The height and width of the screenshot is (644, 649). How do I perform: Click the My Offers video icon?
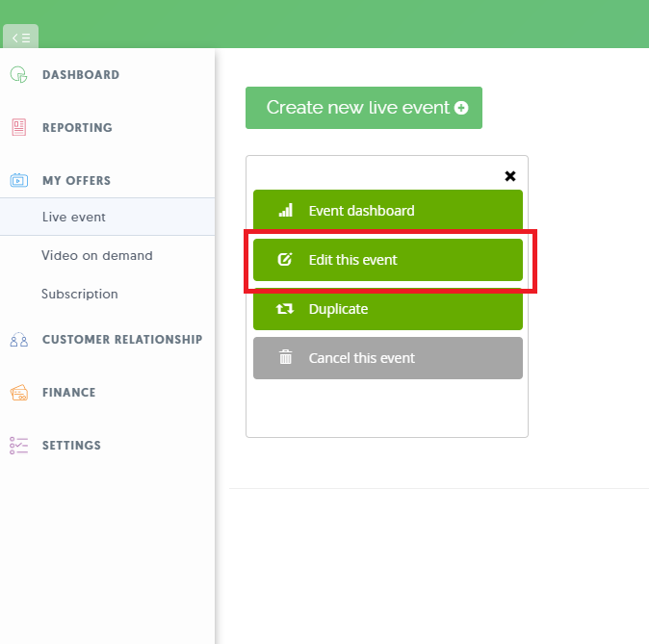coord(18,180)
